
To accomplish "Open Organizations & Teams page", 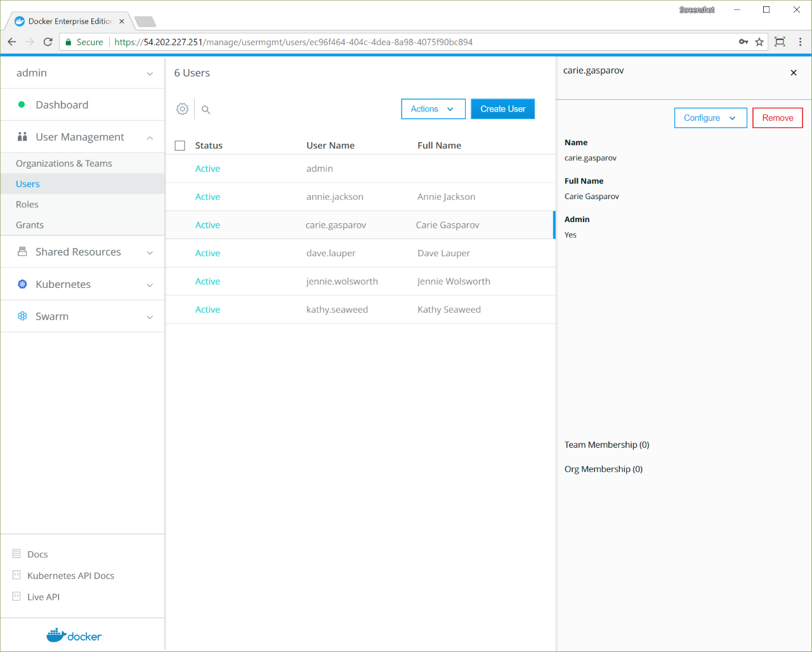I will pos(64,164).
